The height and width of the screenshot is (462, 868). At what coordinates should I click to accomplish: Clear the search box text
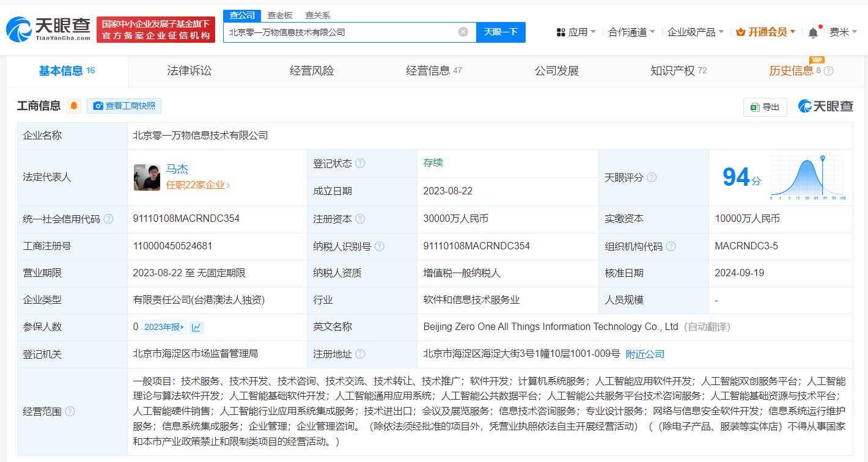463,32
